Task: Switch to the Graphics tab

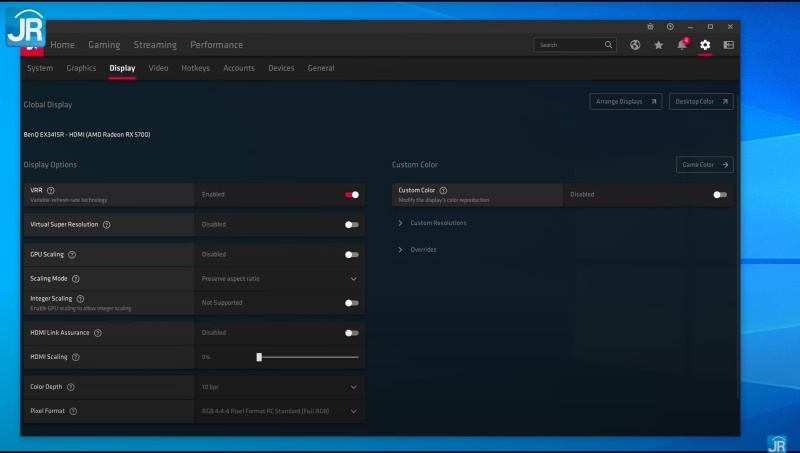Action: pos(81,68)
